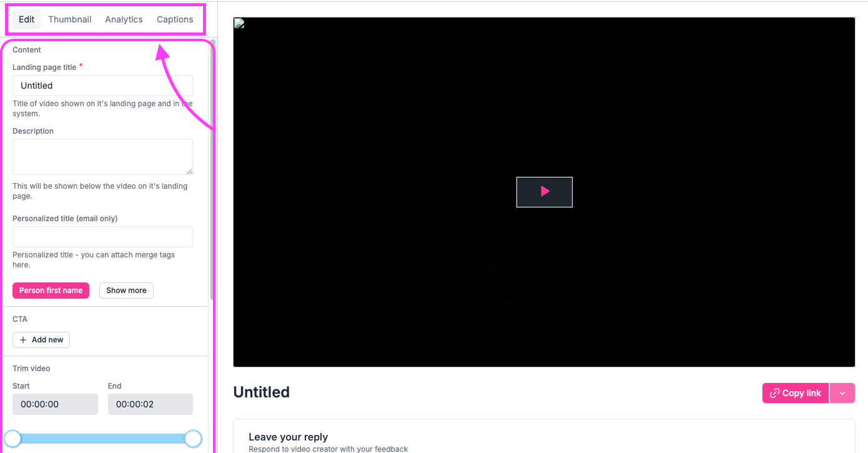Focus the Landing page title field
Viewport: 868px width, 453px height.
(x=102, y=86)
